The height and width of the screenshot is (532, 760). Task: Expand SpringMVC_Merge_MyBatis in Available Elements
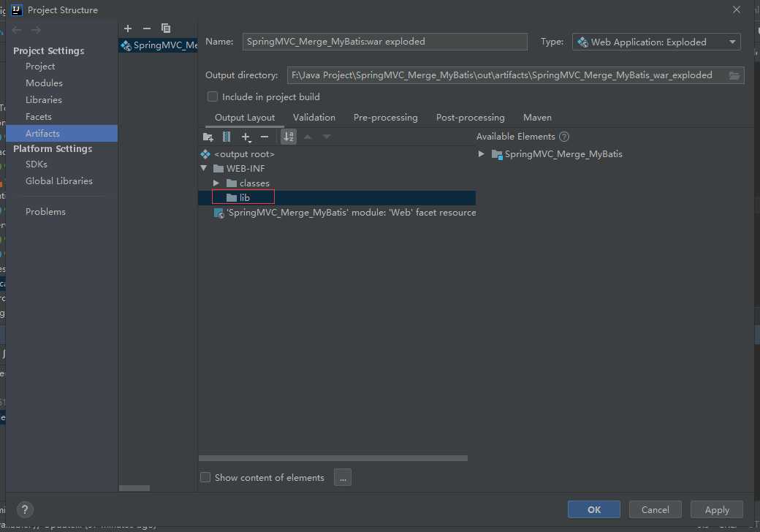point(481,154)
